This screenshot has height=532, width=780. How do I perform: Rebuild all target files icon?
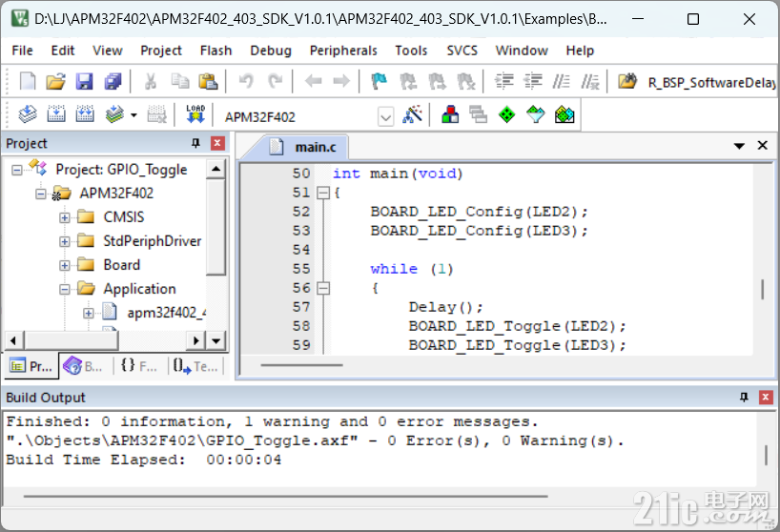(x=85, y=114)
